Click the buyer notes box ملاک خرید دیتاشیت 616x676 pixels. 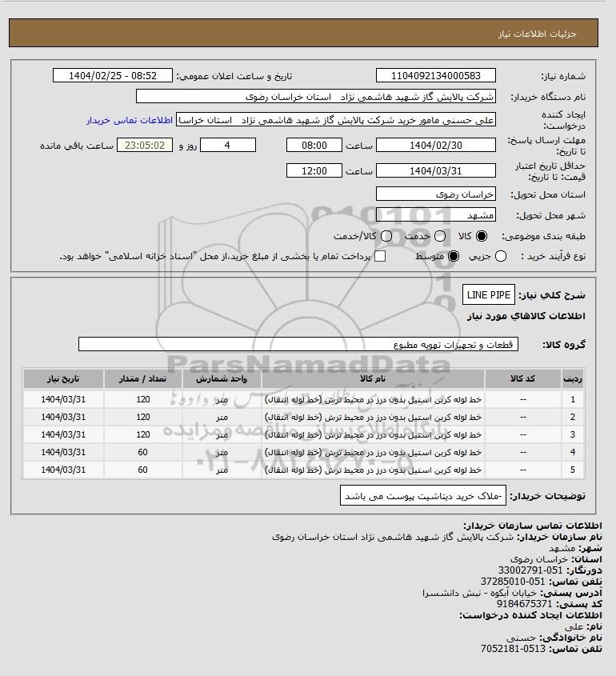pyautogui.click(x=423, y=496)
